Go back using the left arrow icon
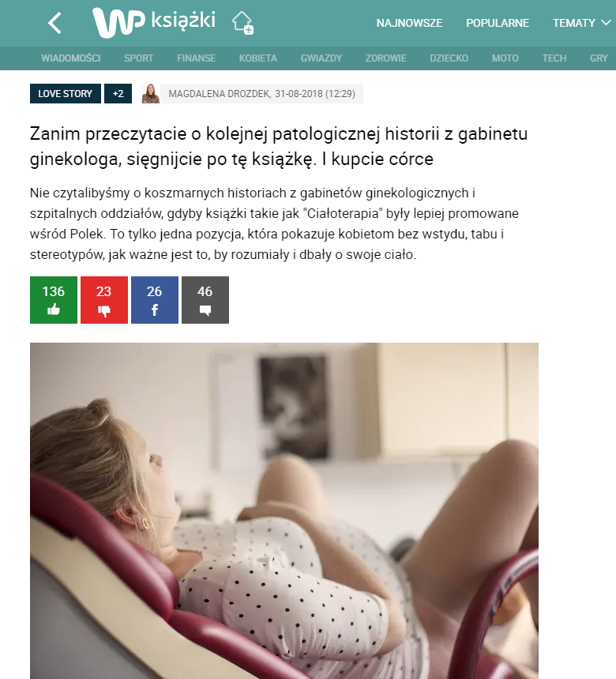The image size is (616, 679). click(x=54, y=23)
